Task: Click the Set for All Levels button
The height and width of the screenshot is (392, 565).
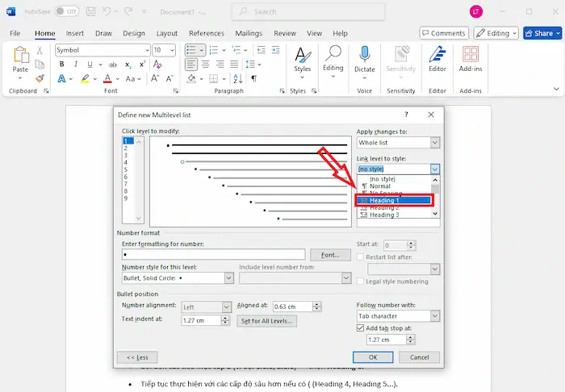Action: 268,320
